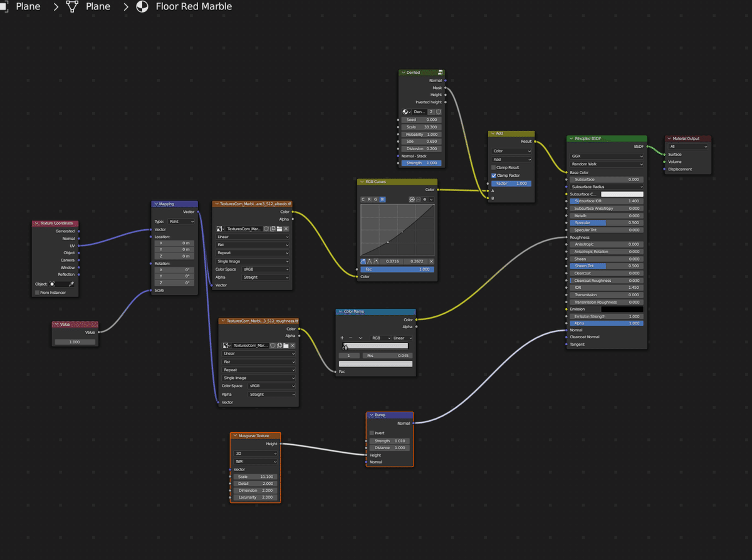The height and width of the screenshot is (560, 752).
Task: Remove color stop in Color Ramp
Action: pyautogui.click(x=351, y=338)
